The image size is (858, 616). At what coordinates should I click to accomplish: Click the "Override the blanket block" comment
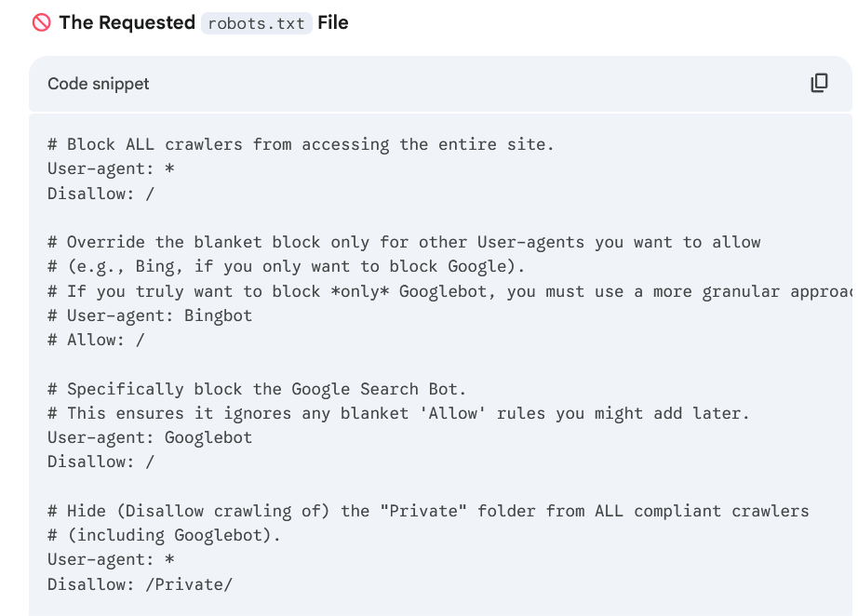(404, 242)
